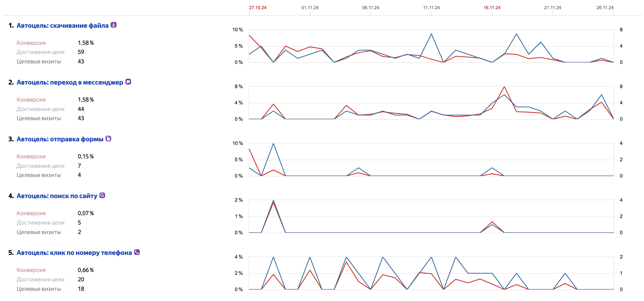
Task: Click the 06.11.24 date label
Action: [x=370, y=8]
